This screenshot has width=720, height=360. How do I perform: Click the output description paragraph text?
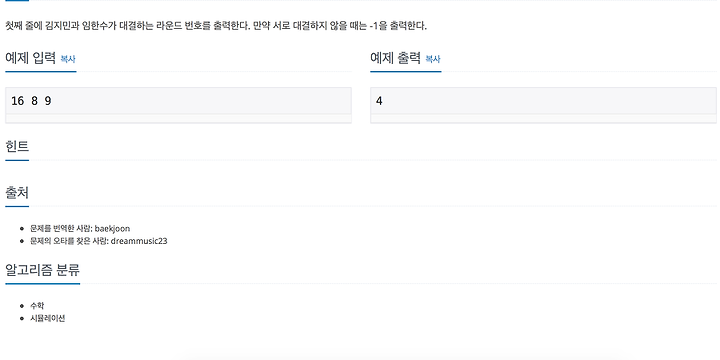tap(216, 26)
